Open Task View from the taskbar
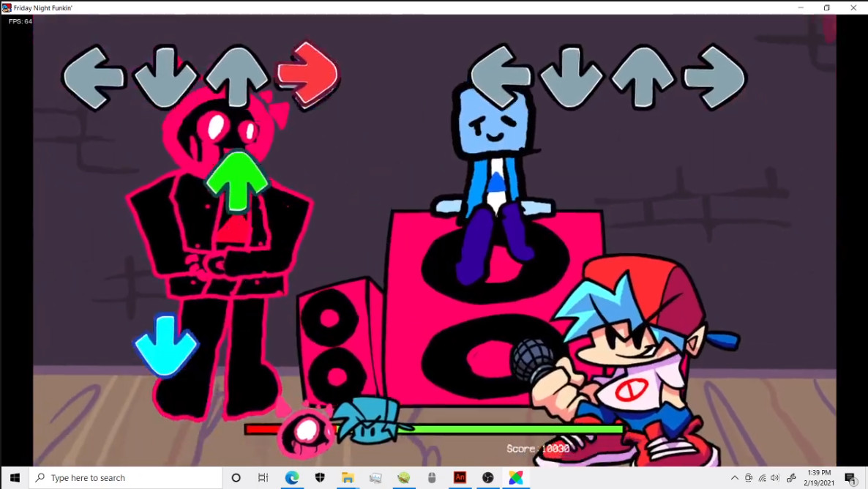Image resolution: width=868 pixels, height=489 pixels. (x=263, y=477)
